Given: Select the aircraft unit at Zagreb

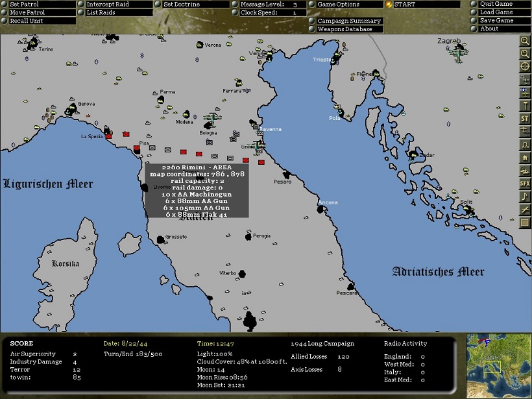Looking at the screenshot, I should click(x=459, y=54).
